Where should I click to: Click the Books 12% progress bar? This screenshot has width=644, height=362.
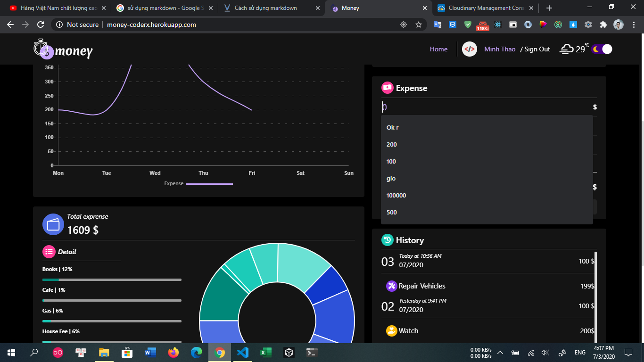[x=111, y=279]
